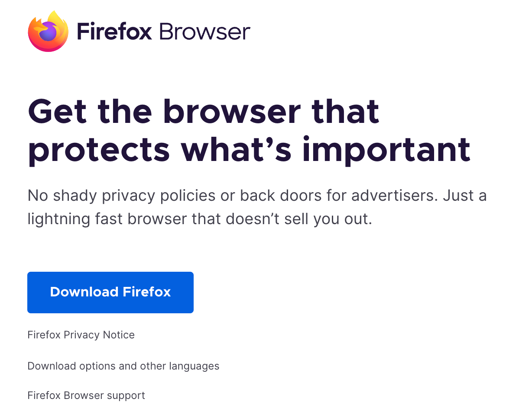Click the Firefox flame logo icon
532x418 pixels.
48,32
